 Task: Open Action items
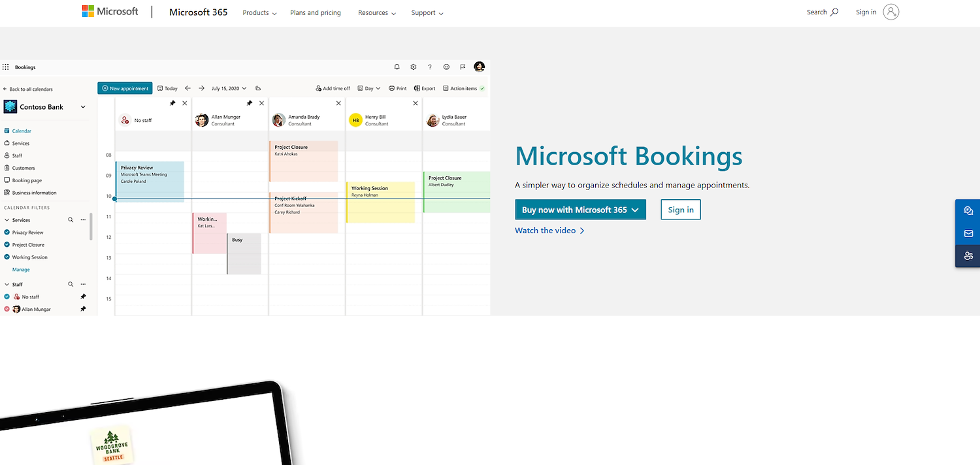click(x=463, y=88)
